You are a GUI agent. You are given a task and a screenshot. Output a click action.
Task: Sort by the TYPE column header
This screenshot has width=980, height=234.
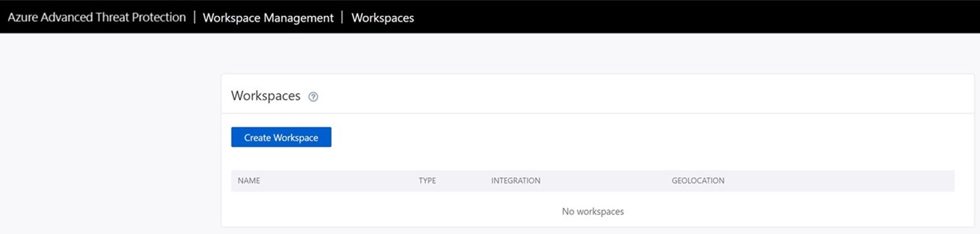pyautogui.click(x=427, y=181)
